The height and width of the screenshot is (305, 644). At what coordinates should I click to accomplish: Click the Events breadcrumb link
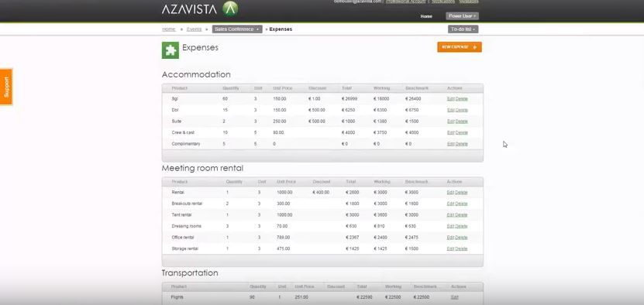pos(194,29)
